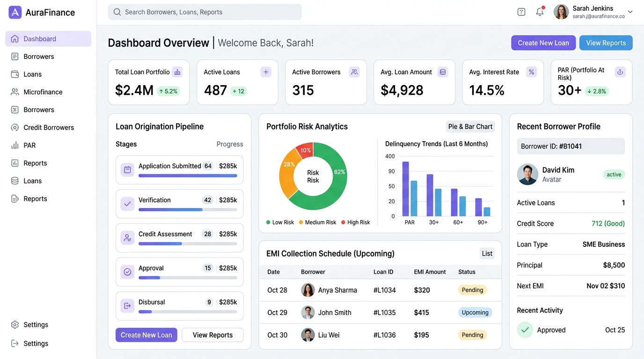Screen dimensions: 644x359
Task: Click the Disbursal progress bar
Action: (188, 312)
